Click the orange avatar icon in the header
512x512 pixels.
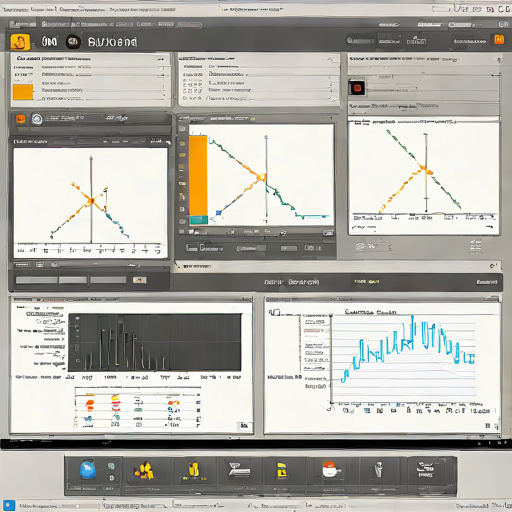click(20, 42)
